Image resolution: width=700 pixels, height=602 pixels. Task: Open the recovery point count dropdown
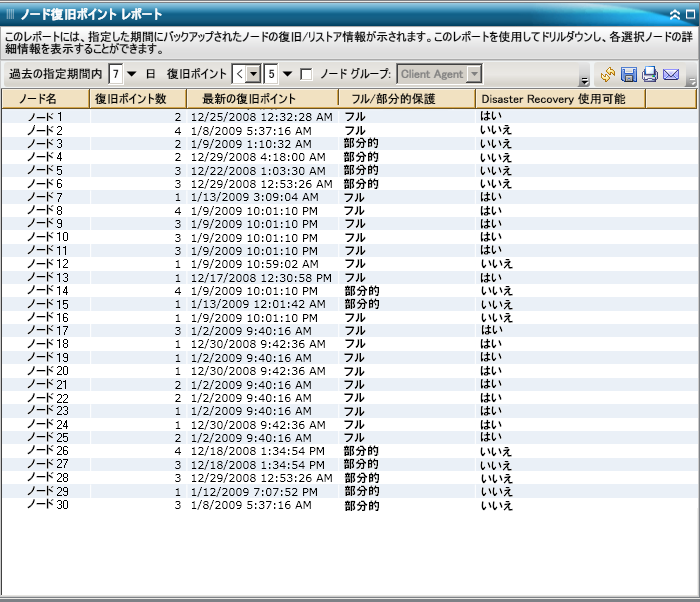coord(288,74)
